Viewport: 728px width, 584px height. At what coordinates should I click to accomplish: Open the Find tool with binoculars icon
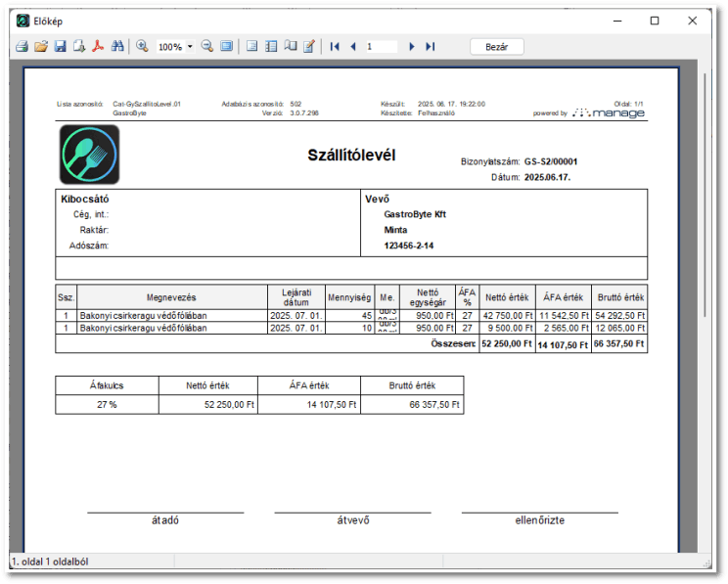(117, 46)
